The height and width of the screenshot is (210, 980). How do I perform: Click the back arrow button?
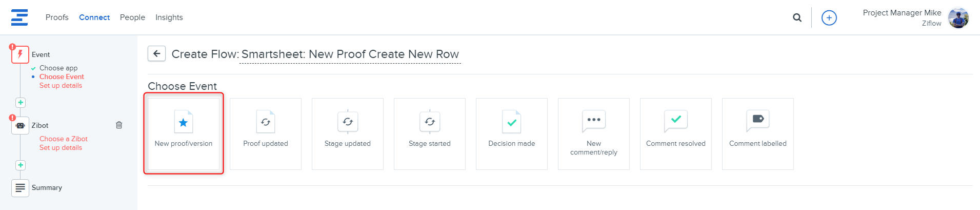(156, 53)
